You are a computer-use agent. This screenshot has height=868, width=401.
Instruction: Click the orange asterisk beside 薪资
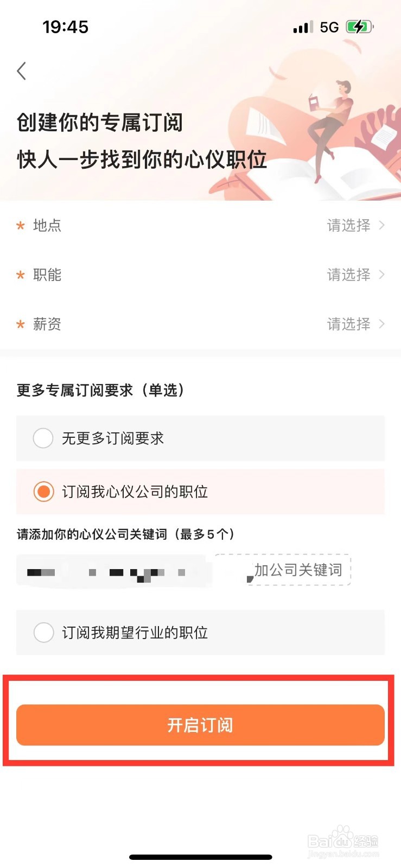(21, 324)
